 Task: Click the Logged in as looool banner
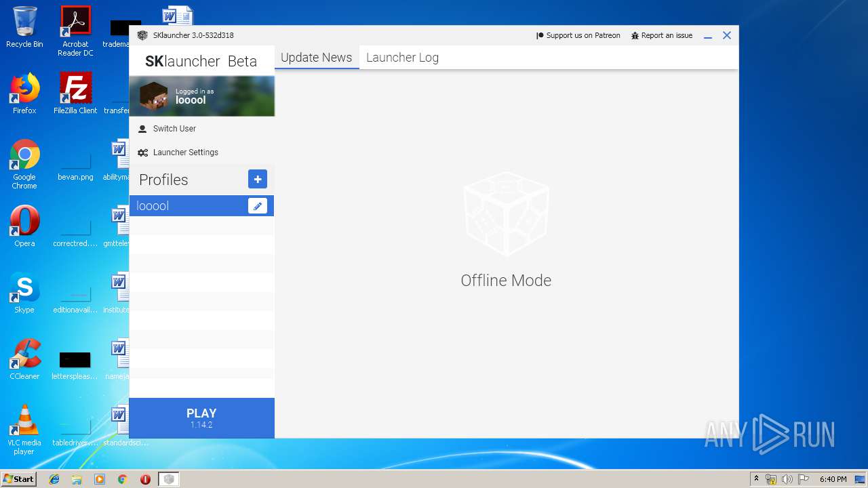[x=202, y=96]
